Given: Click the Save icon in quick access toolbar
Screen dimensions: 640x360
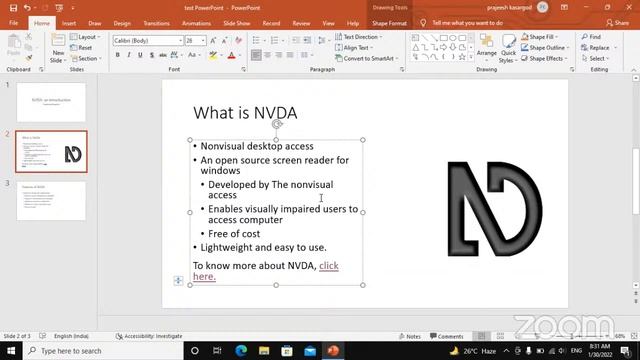Looking at the screenshot, I should [13, 8].
